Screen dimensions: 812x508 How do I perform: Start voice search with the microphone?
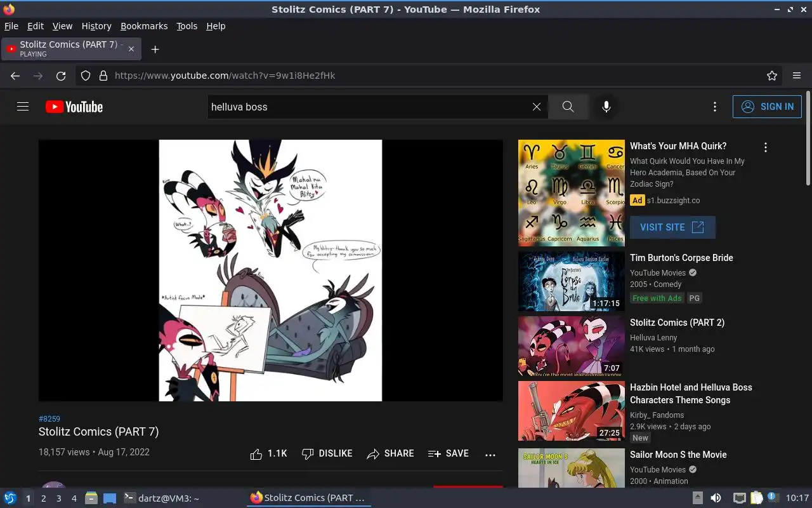[x=606, y=107]
